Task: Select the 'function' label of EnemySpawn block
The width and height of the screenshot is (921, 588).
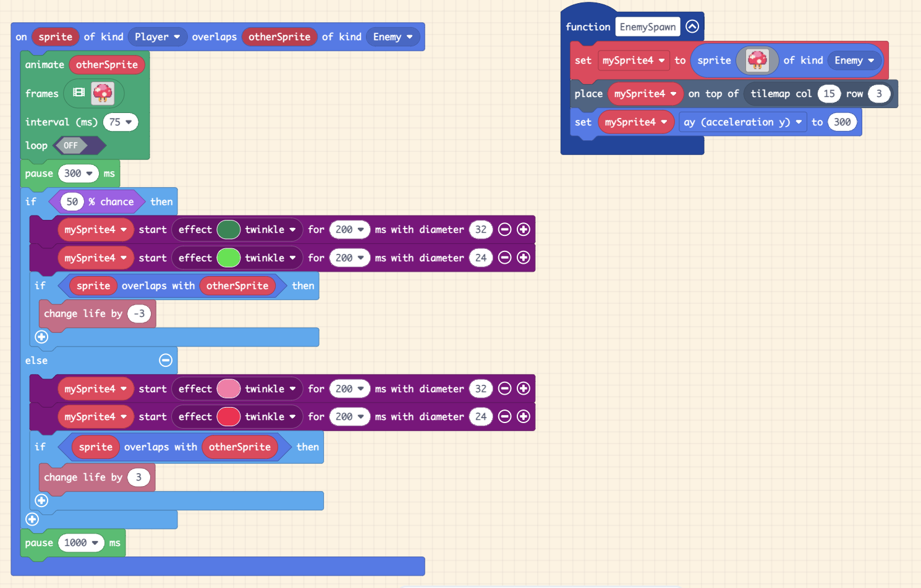Action: (x=588, y=27)
